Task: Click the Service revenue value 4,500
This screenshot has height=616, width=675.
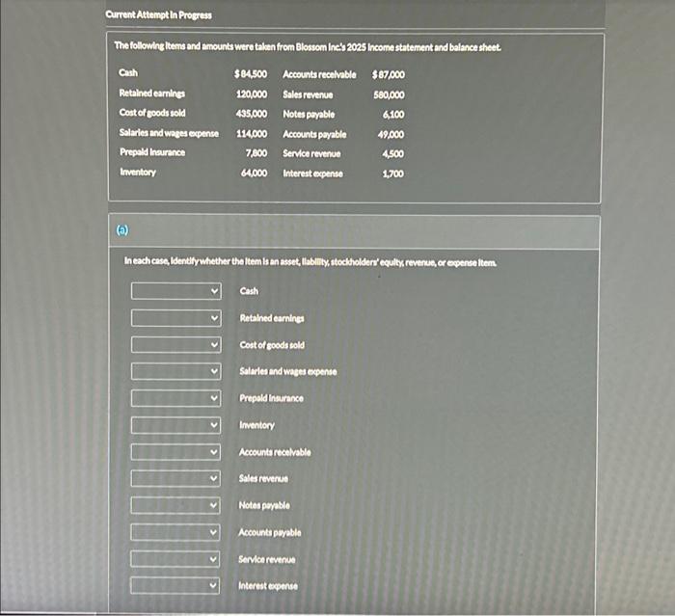Action: pyautogui.click(x=393, y=153)
